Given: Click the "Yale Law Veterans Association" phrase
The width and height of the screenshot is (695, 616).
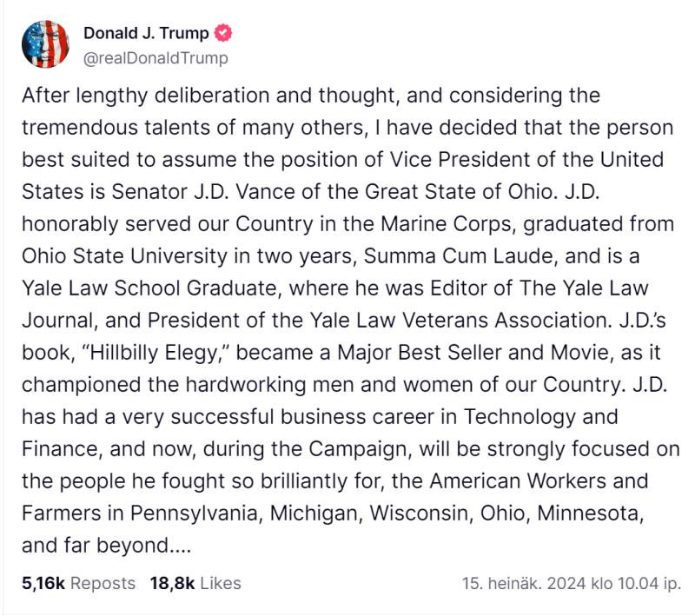Looking at the screenshot, I should coord(458,321).
